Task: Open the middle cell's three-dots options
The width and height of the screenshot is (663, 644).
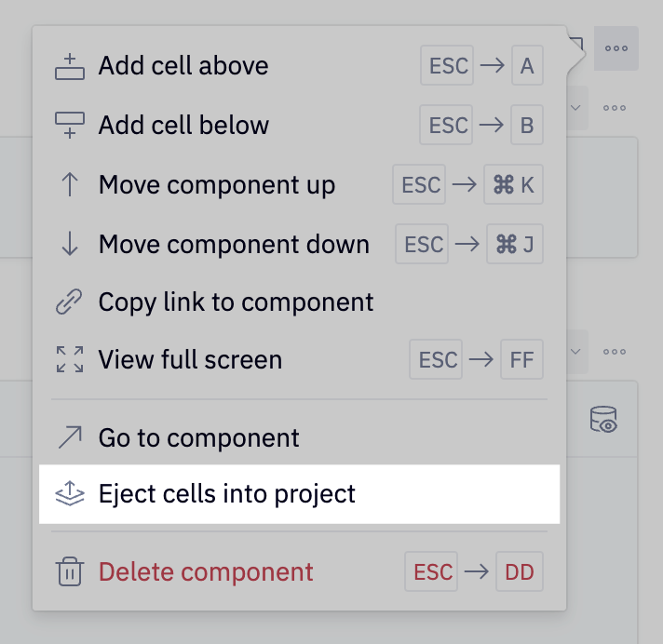Action: [x=615, y=107]
